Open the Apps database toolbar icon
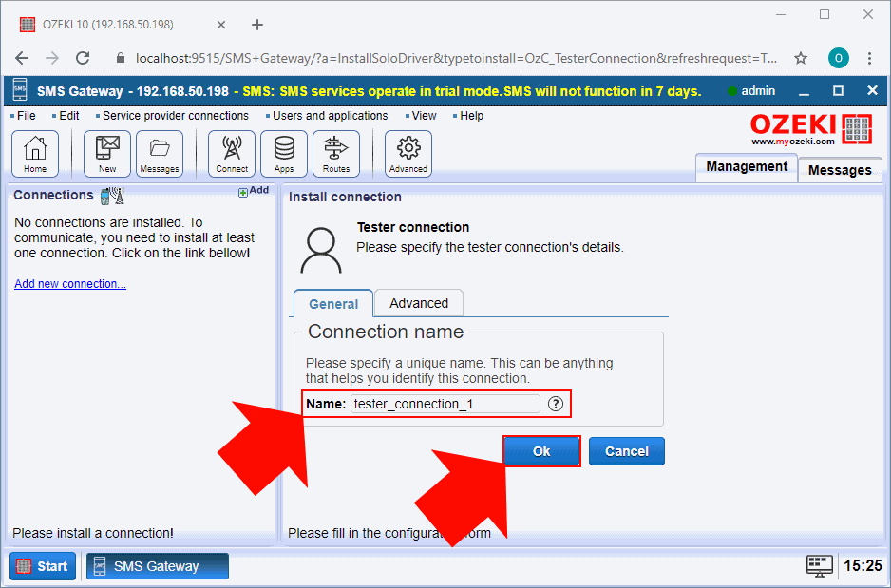The image size is (891, 588). click(x=284, y=153)
